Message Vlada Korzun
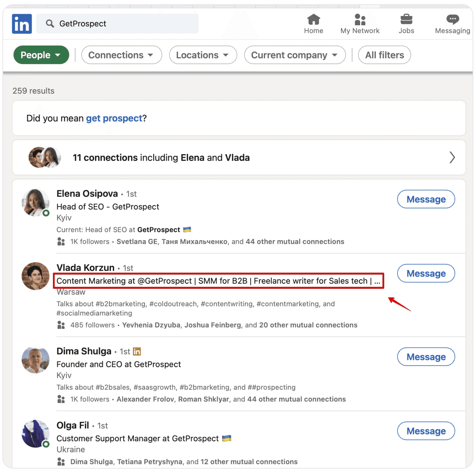Viewport: 476px width, 472px height. pyautogui.click(x=426, y=273)
